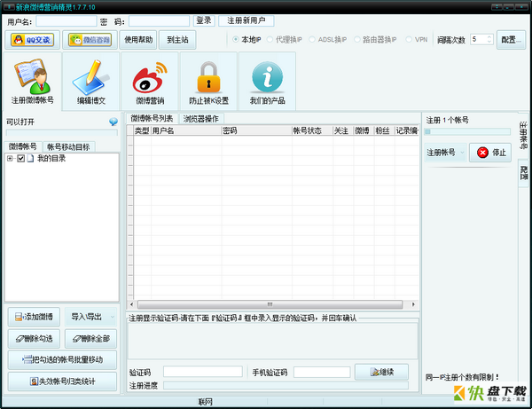Open the 防止被K设置 padlock icon
This screenshot has height=409, width=532.
[208, 82]
